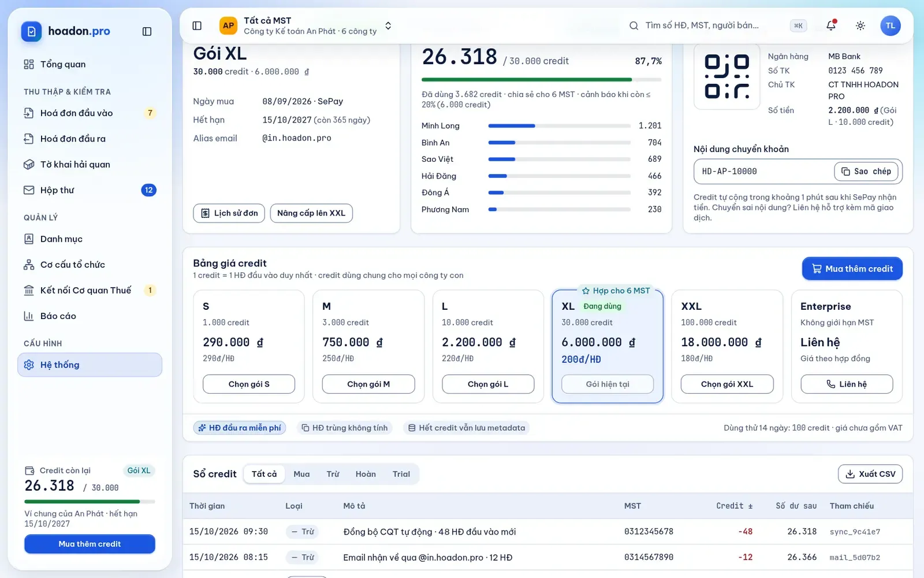Collapse the left sidebar panel icon
Viewport: 924px width, 578px height.
click(147, 31)
